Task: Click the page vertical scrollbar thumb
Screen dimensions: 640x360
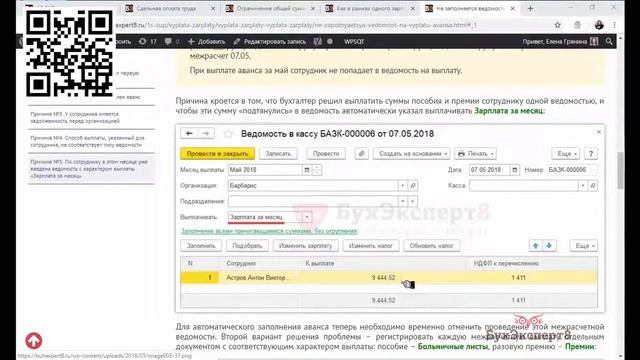Action: [620, 170]
